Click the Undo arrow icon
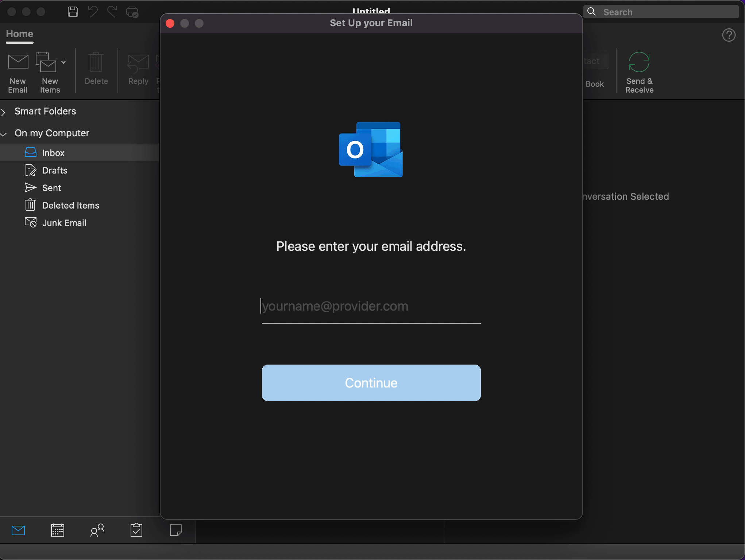745x560 pixels. (93, 12)
